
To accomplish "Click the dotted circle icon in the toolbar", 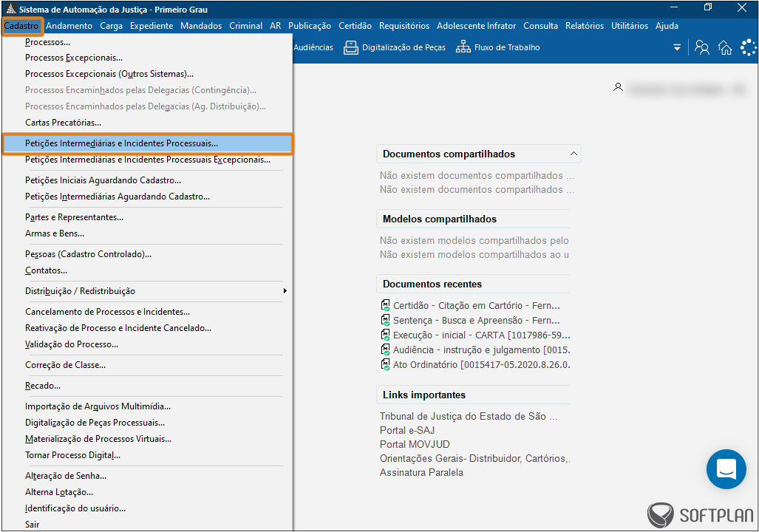I will pos(749,47).
